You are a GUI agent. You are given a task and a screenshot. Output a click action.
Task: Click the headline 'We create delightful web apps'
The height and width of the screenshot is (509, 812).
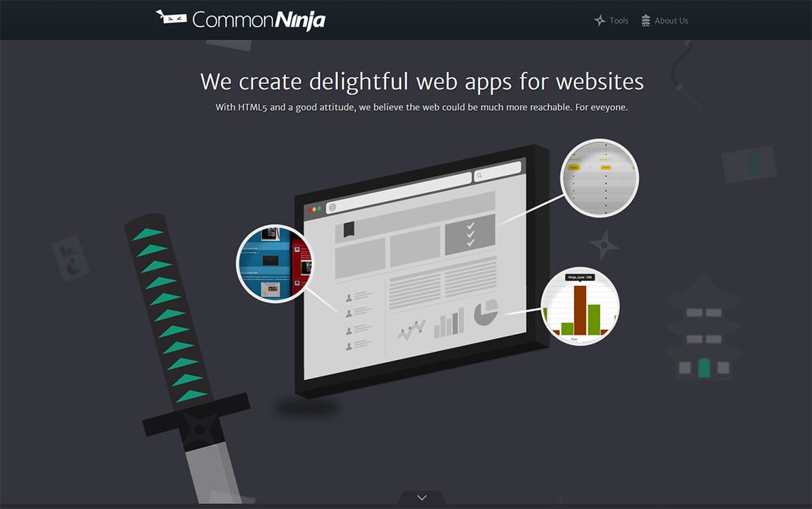[x=422, y=81]
